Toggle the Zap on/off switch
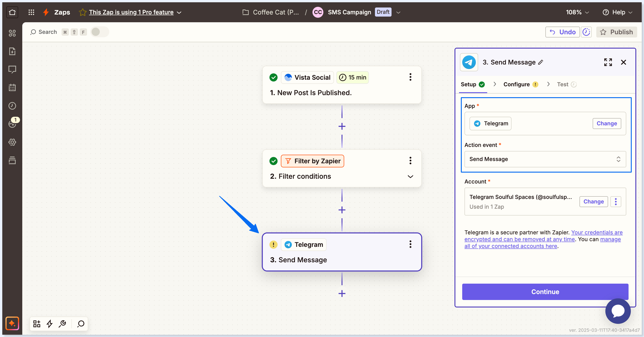 point(100,32)
